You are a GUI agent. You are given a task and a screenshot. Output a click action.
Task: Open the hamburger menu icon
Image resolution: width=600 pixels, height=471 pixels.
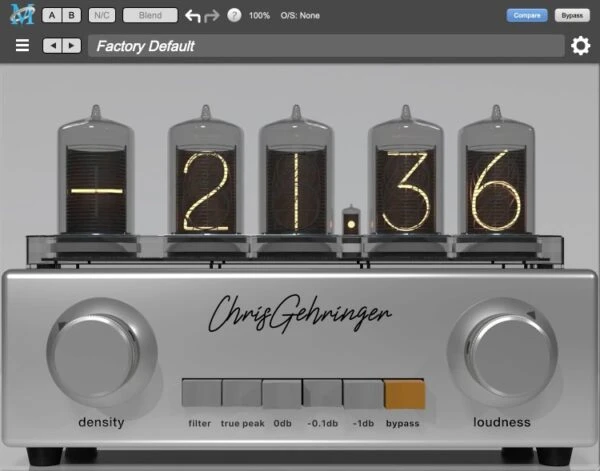pos(23,46)
